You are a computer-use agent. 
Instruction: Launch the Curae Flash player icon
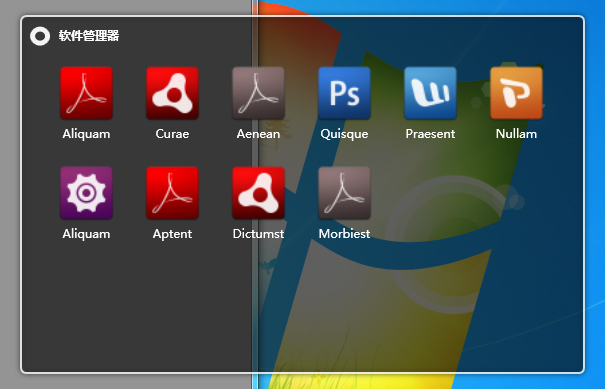click(172, 93)
